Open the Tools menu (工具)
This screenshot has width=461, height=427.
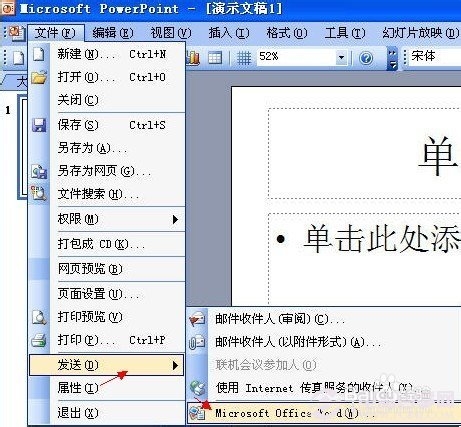345,33
